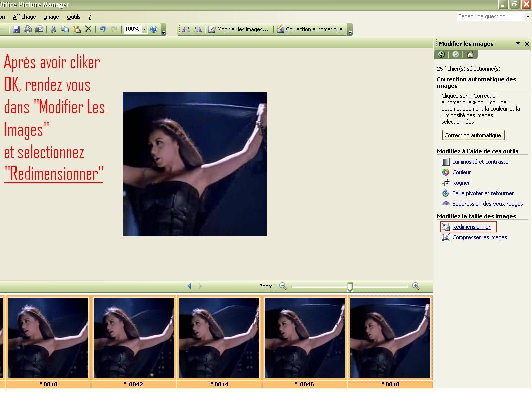
Task: Click the zoom slider handle
Action: click(350, 286)
